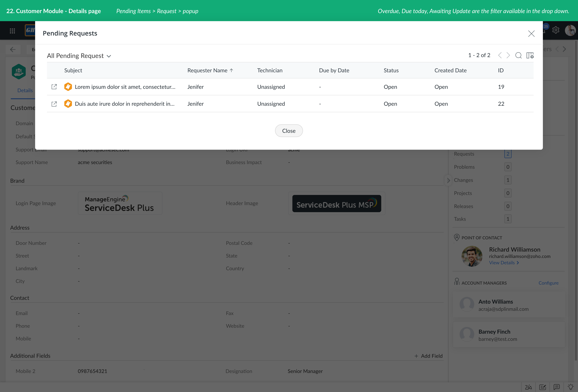
Task: Click the customer module icon
Action: coord(19,72)
